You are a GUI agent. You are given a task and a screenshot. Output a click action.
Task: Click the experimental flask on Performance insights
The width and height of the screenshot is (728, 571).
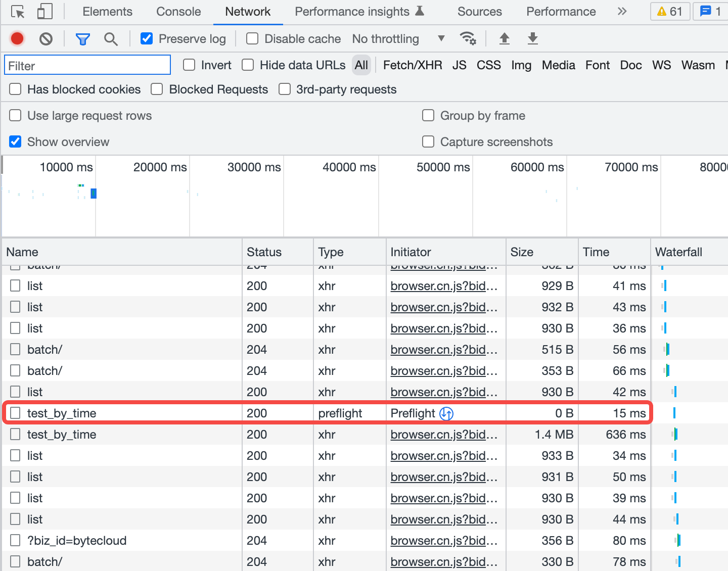click(420, 11)
